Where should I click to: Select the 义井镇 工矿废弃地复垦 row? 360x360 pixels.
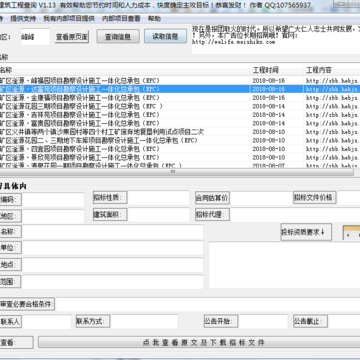pos(180,132)
